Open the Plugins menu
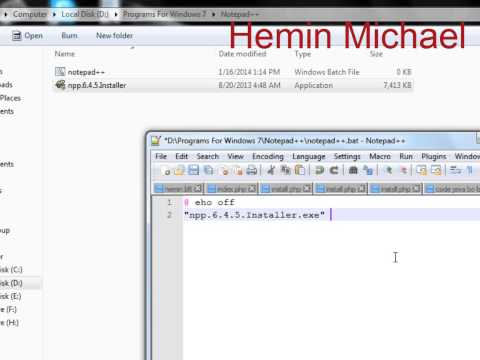Screen dimensions: 480x360 tap(434, 156)
